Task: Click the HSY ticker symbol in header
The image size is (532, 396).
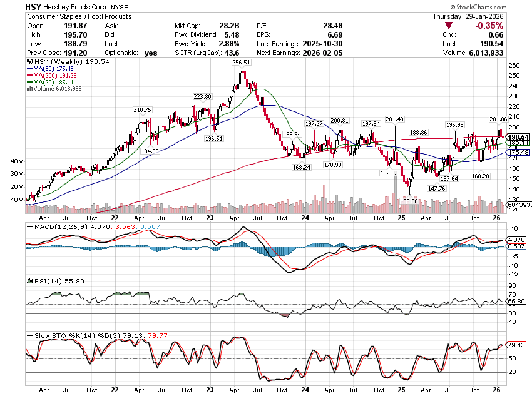Action: 34,6
